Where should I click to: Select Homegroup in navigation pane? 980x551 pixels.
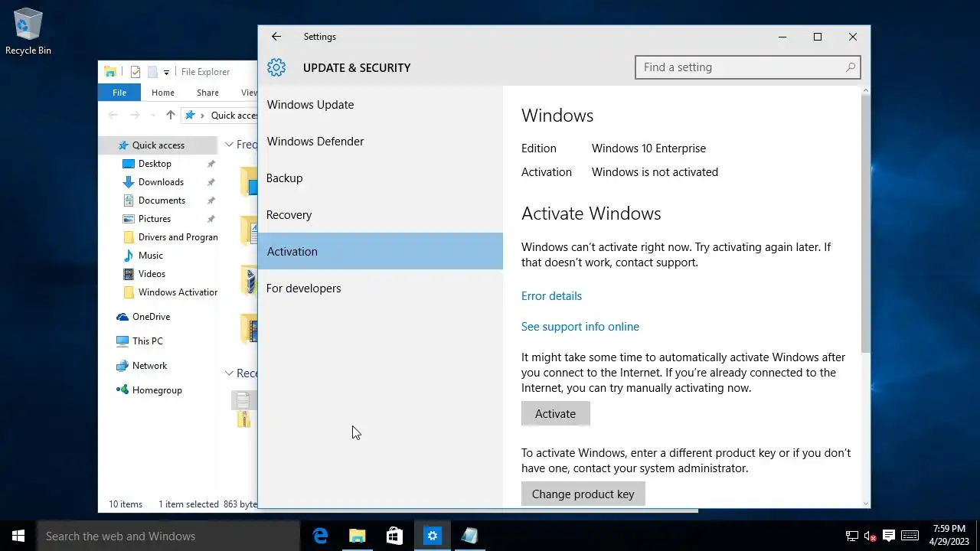(157, 390)
